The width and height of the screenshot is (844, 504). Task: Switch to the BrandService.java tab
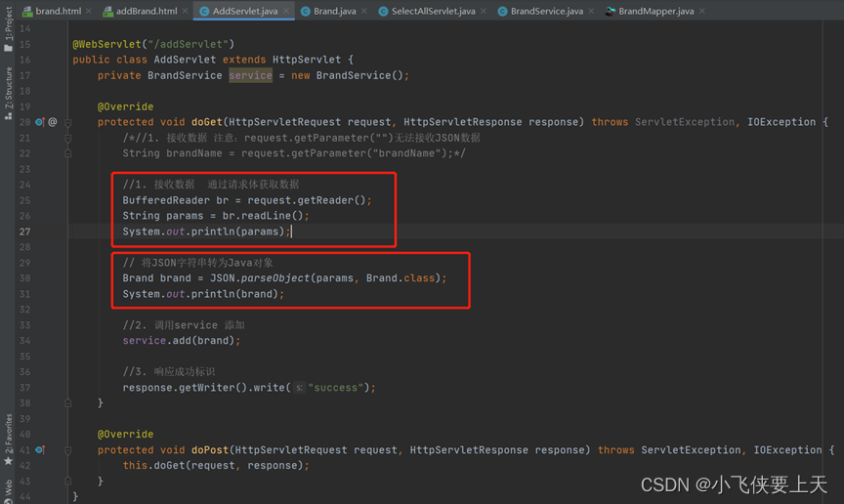tap(547, 11)
